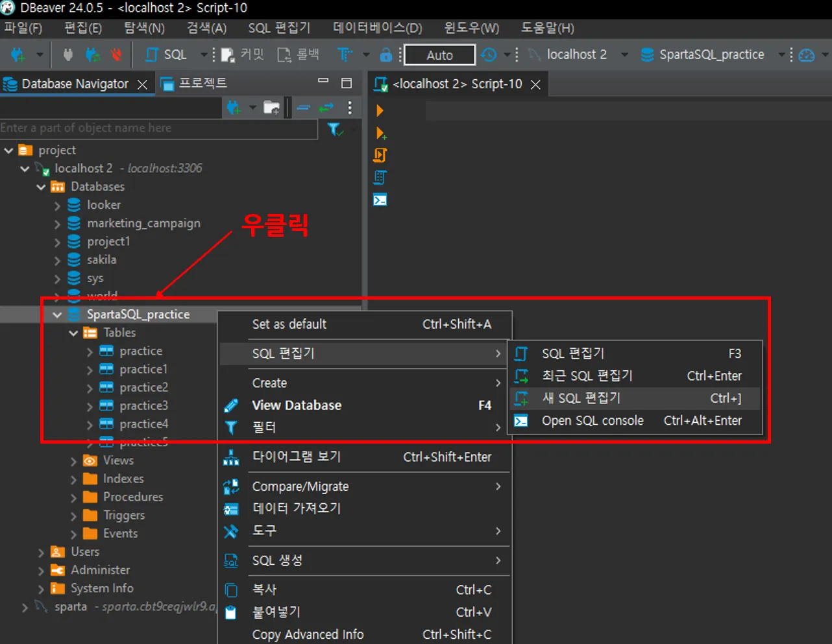
Task: Click the lock icon in the main toolbar
Action: point(386,55)
